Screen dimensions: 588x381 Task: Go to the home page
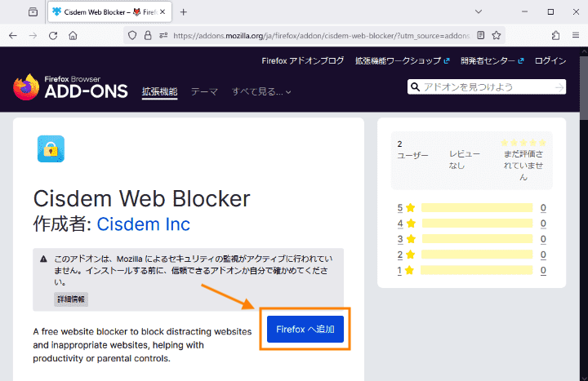(x=73, y=36)
